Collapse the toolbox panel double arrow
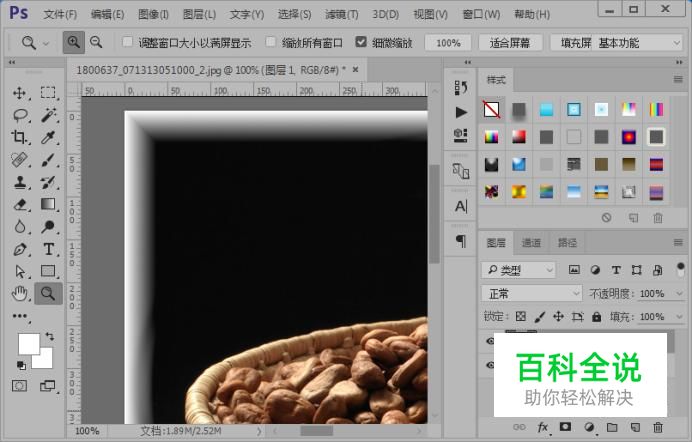The width and height of the screenshot is (692, 442). pos(12,62)
